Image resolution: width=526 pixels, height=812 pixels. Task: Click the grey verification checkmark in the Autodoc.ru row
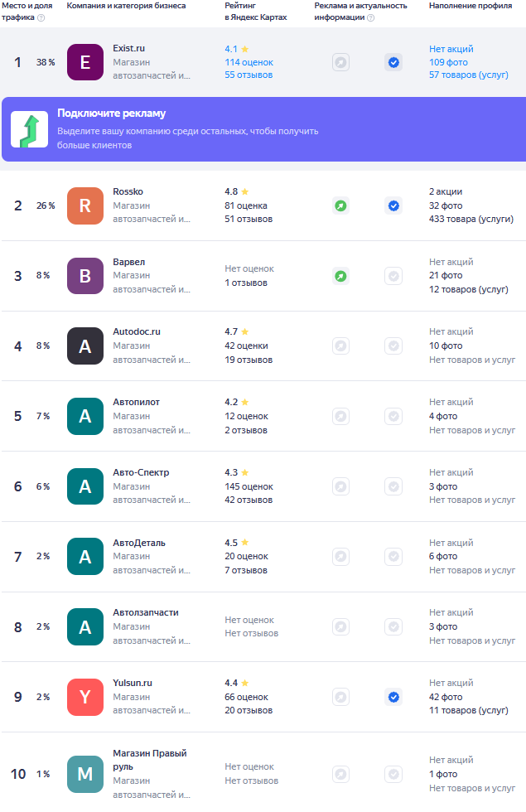(393, 346)
